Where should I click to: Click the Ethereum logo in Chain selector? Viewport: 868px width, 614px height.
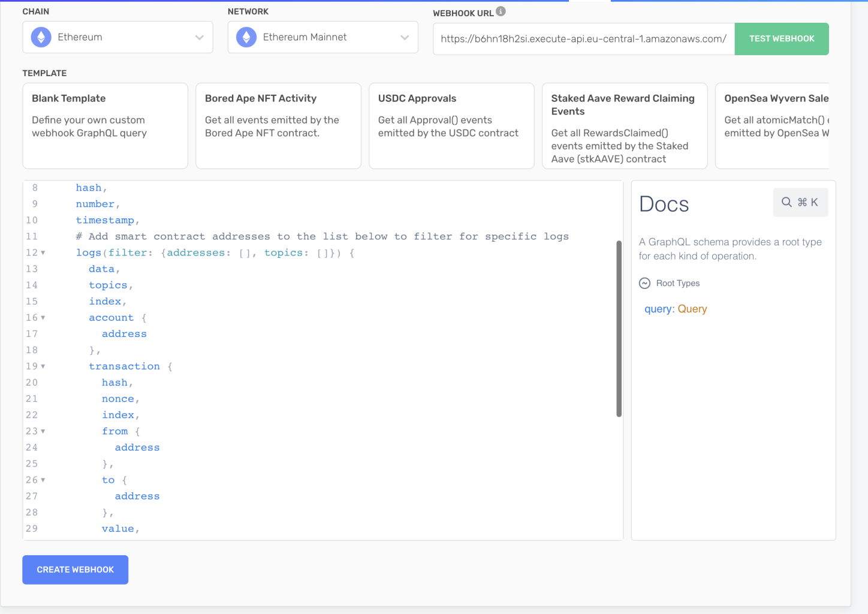[x=41, y=37]
